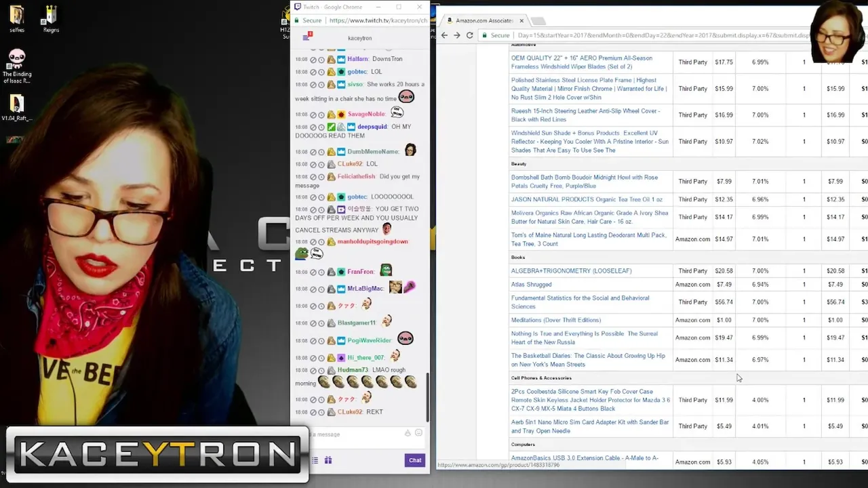
Task: Ban user Halfarn with the ban icon
Action: [313, 59]
